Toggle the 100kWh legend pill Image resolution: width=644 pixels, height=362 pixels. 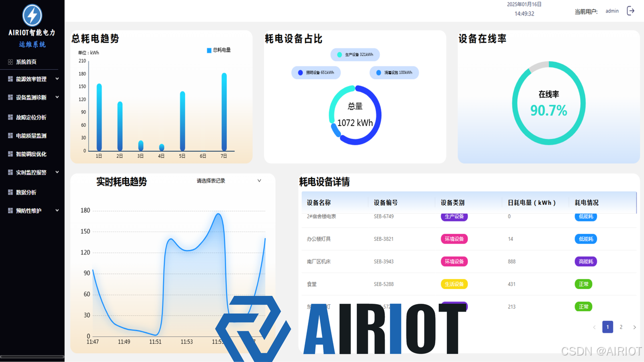[x=394, y=72]
